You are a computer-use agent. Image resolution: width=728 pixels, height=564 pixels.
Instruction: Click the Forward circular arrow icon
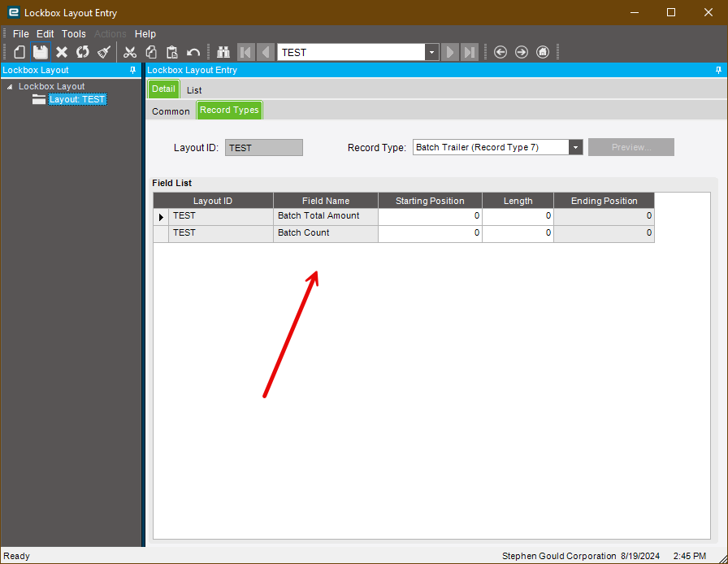[x=522, y=52]
